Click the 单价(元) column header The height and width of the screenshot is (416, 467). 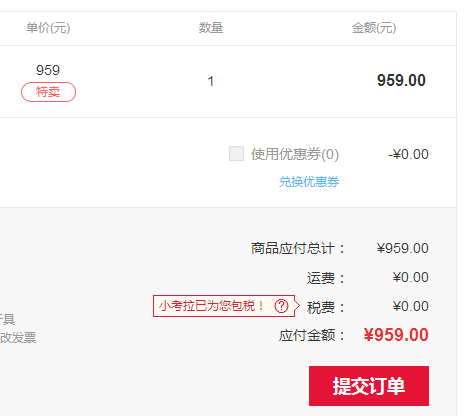pyautogui.click(x=48, y=28)
